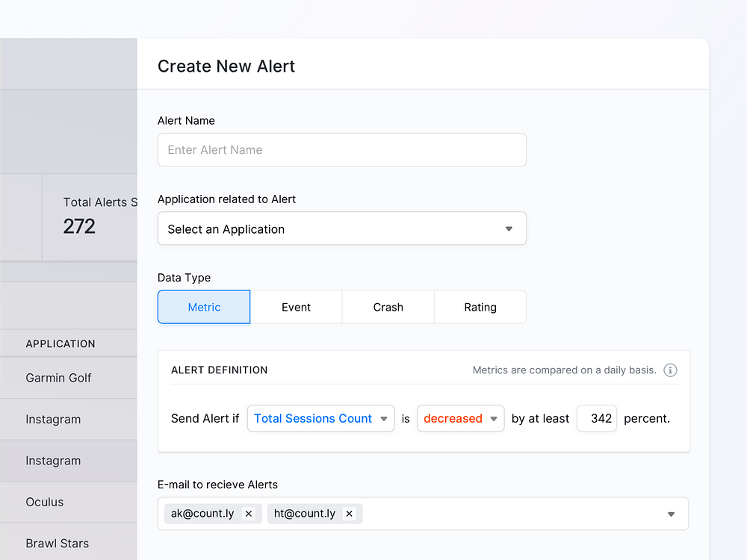Screen dimensions: 747x560
Task: Click the Total Alerts Sent 272 stat
Action: 79,217
